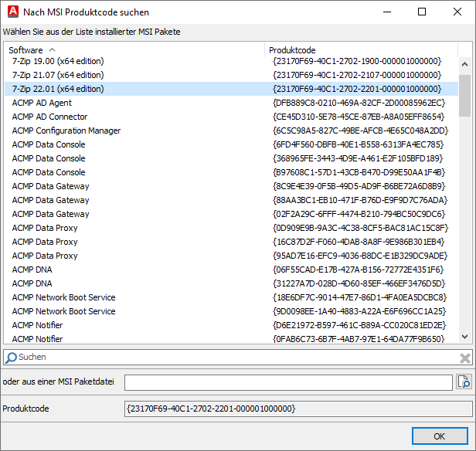Select the 7-Zip 19.00 (x64 edition) row

click(58, 61)
